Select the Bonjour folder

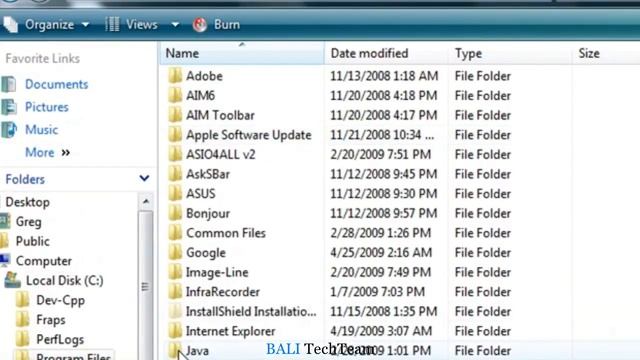tap(208, 213)
